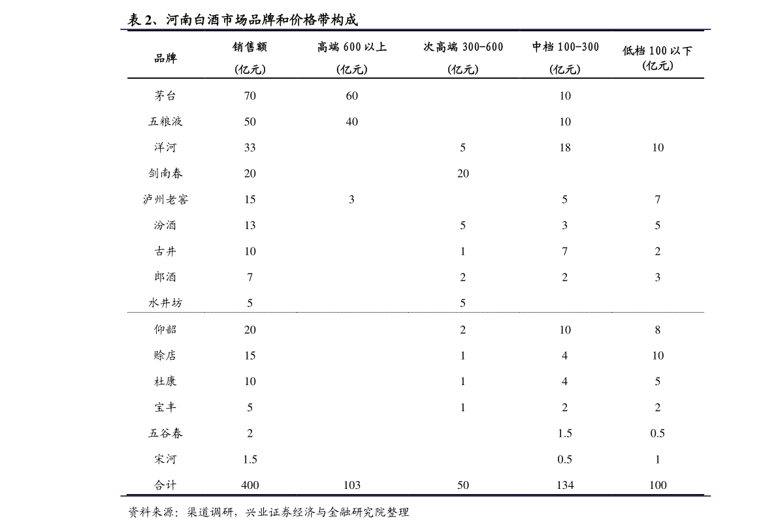Select 汾酒 sales value 13
Viewport: 778px width, 532px height.
[250, 225]
